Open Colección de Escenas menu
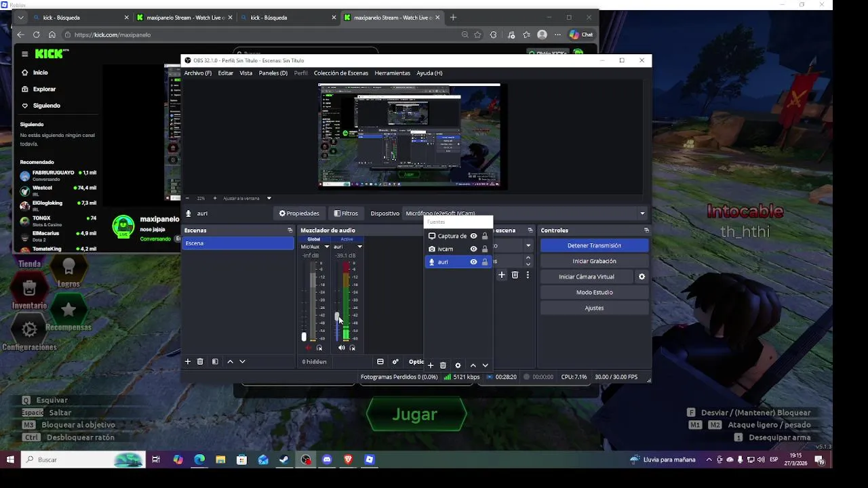This screenshot has width=868, height=488. (341, 73)
